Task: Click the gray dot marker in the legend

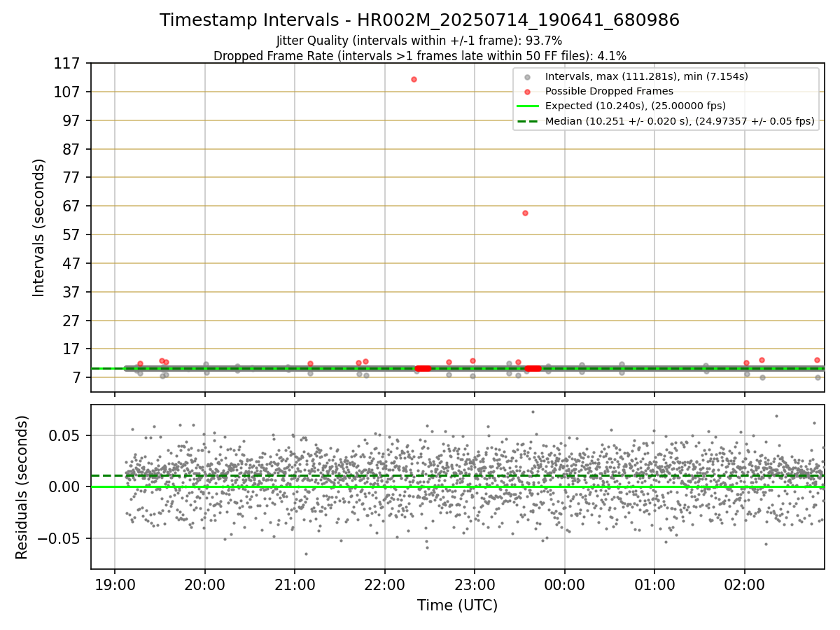Action: (x=528, y=76)
